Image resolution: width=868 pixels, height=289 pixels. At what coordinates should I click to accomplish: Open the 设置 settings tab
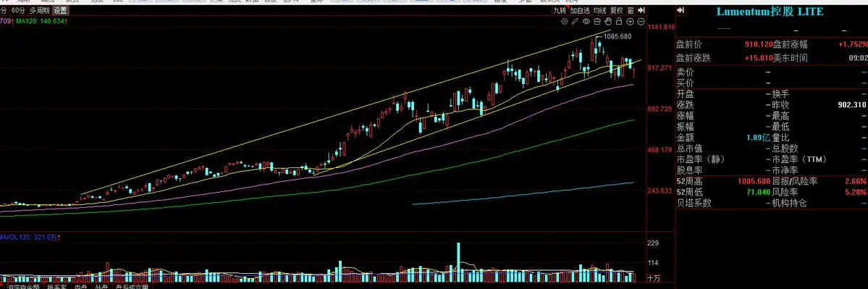[60, 11]
